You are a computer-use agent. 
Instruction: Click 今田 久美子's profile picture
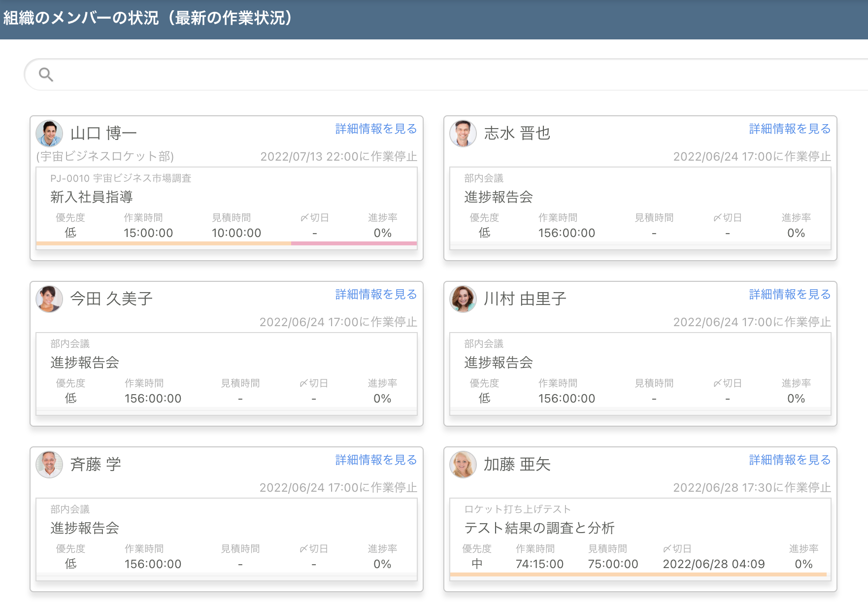(x=49, y=299)
